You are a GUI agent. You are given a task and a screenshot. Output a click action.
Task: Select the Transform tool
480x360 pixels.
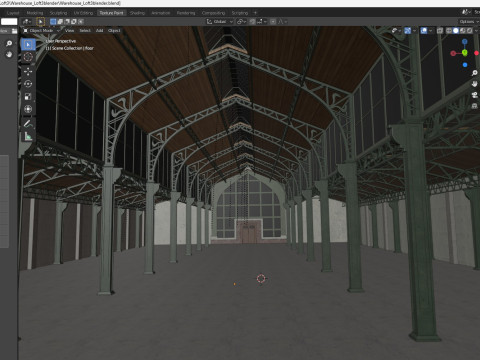tap(28, 109)
